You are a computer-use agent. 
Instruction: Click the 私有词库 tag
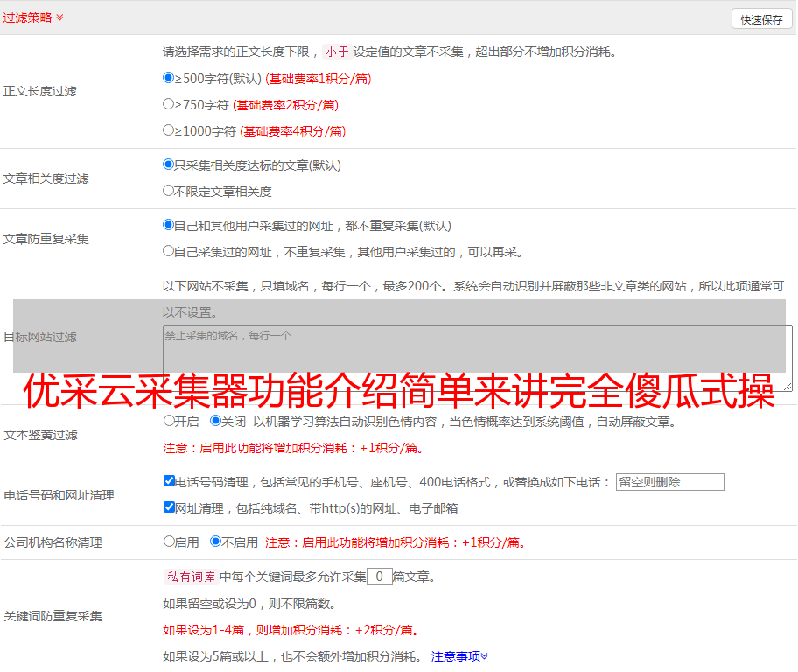tap(190, 577)
